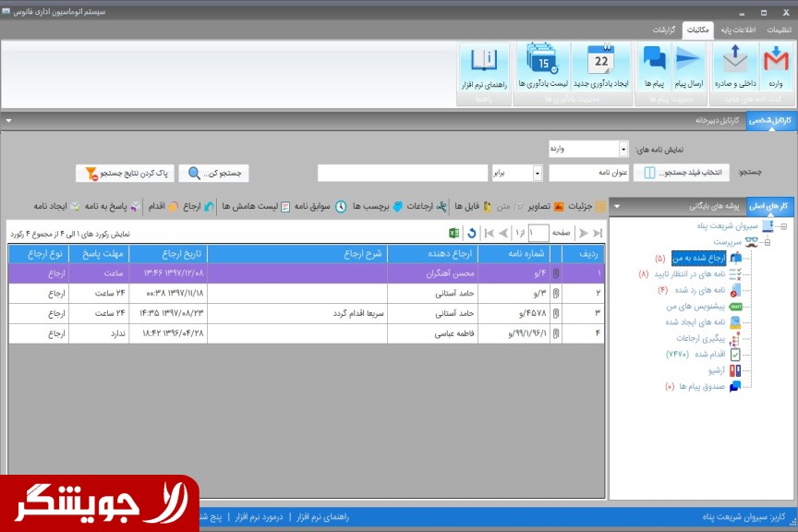Collapse the سرپرست tree node

click(769, 242)
